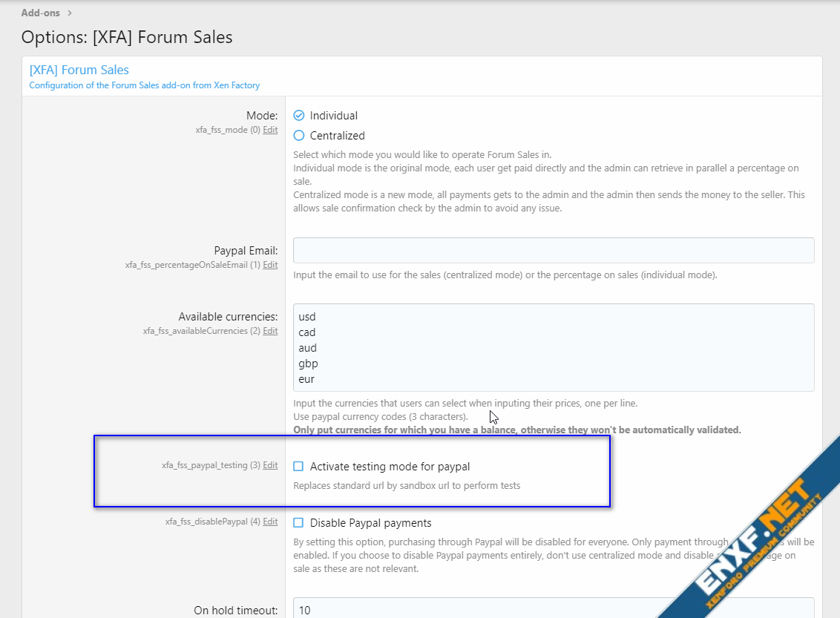The height and width of the screenshot is (618, 840).
Task: Click the Paypal Email label
Action: pyautogui.click(x=246, y=251)
